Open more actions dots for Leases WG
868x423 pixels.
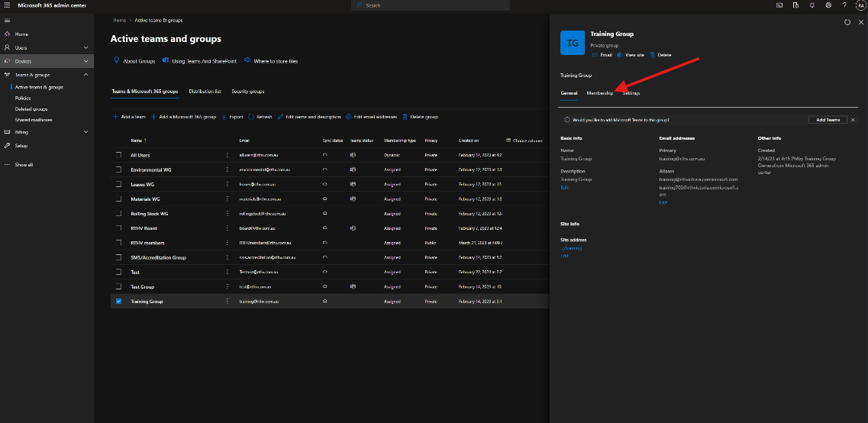(227, 184)
